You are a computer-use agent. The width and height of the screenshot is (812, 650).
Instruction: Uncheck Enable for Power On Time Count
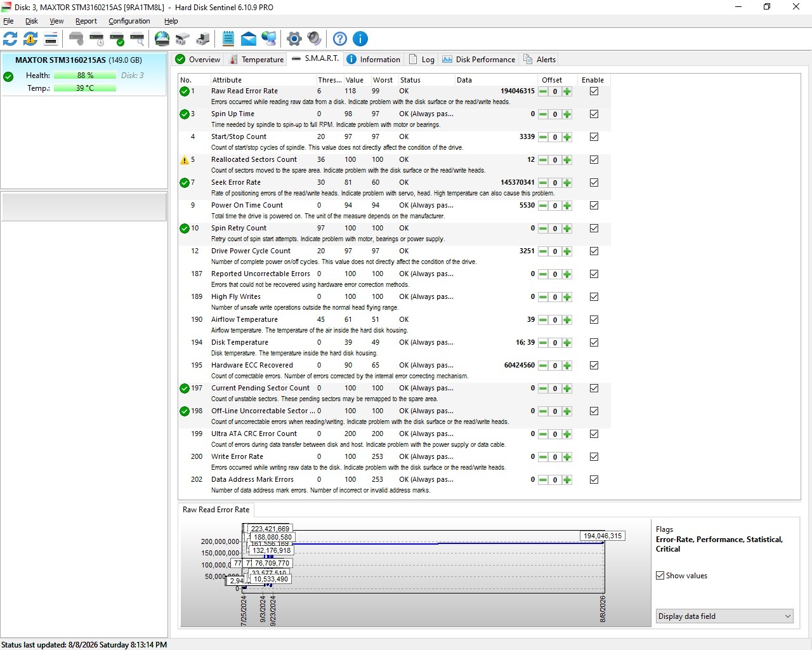coord(594,206)
